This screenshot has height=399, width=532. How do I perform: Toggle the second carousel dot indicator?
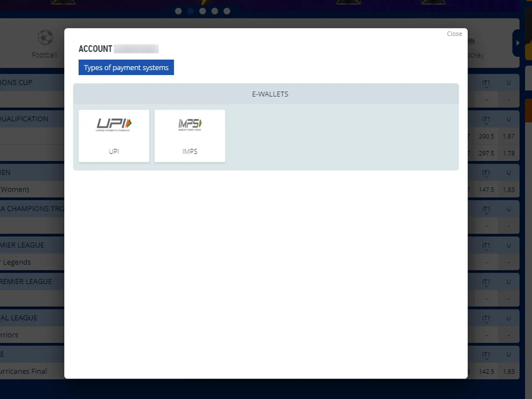click(190, 11)
